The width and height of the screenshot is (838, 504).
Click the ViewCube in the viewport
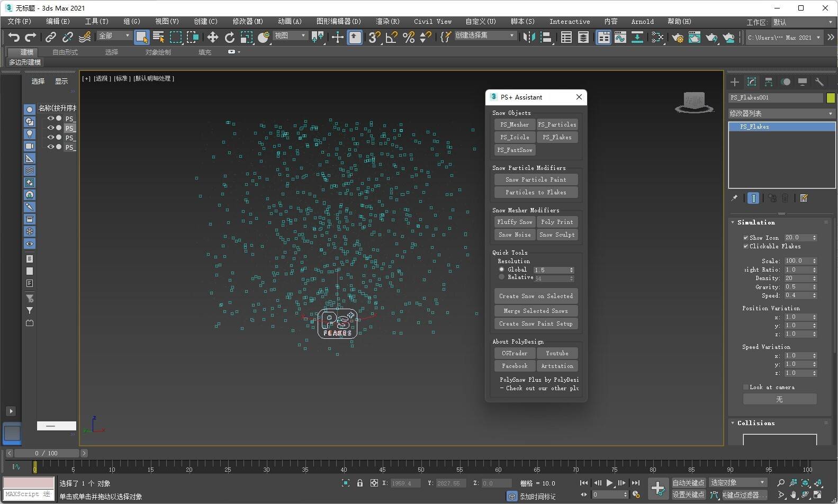[x=694, y=102]
